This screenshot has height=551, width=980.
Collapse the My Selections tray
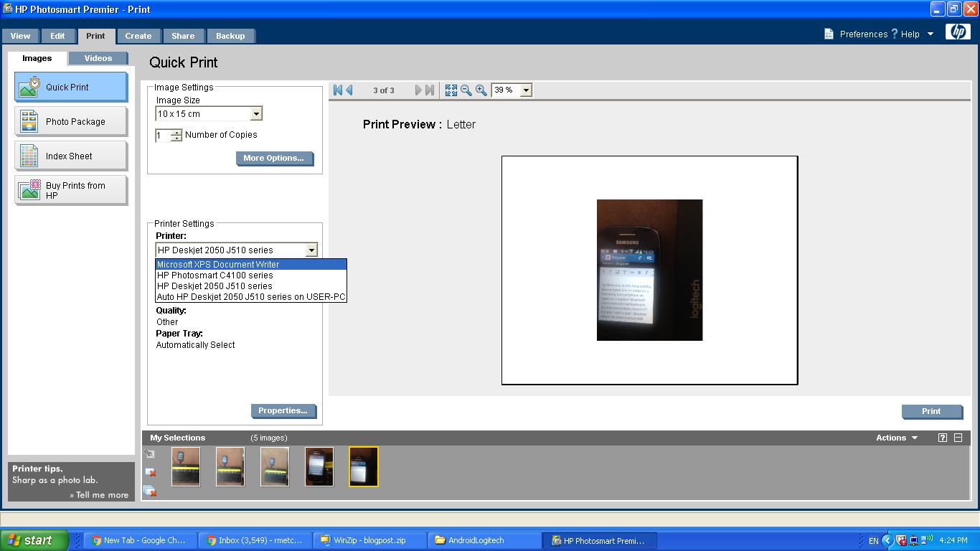pos(958,438)
